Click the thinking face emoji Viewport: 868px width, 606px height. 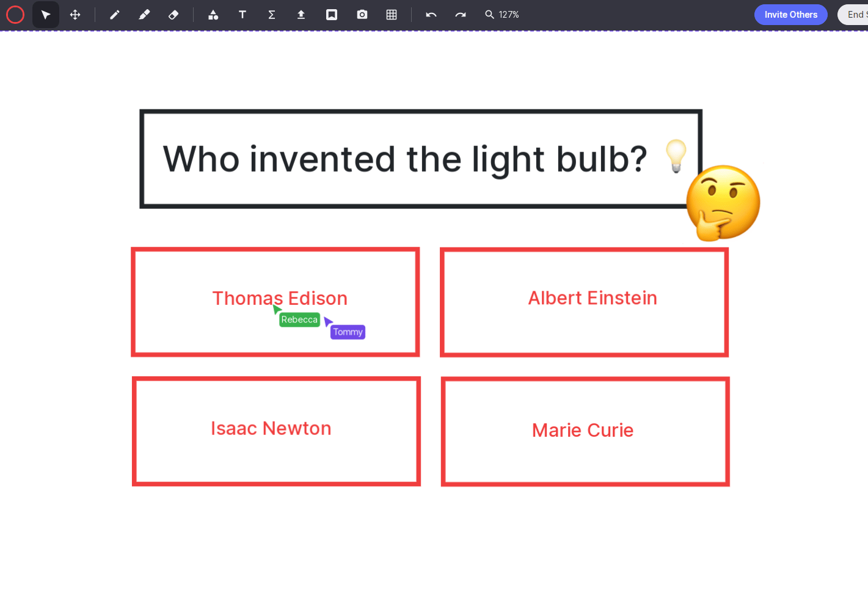click(723, 203)
